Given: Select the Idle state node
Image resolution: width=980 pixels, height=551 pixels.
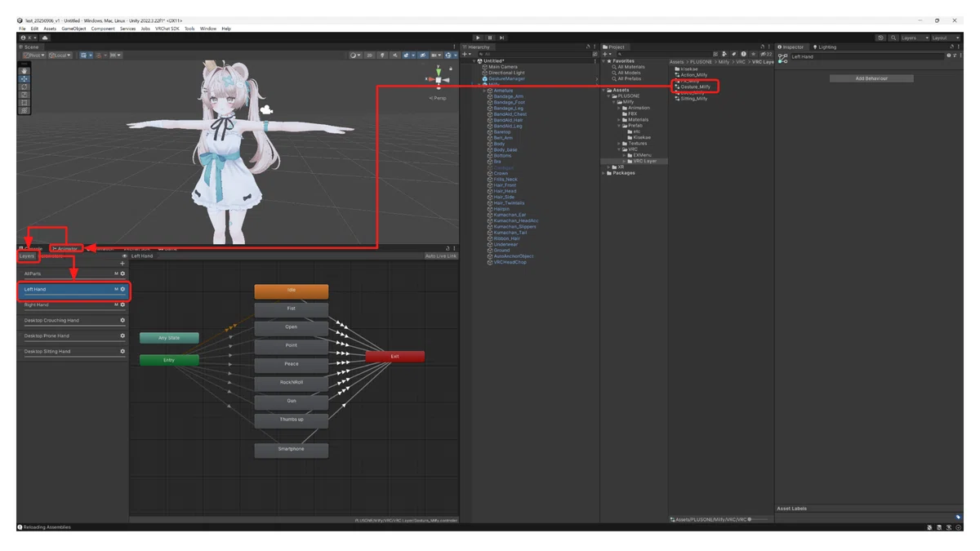Looking at the screenshot, I should tap(292, 291).
